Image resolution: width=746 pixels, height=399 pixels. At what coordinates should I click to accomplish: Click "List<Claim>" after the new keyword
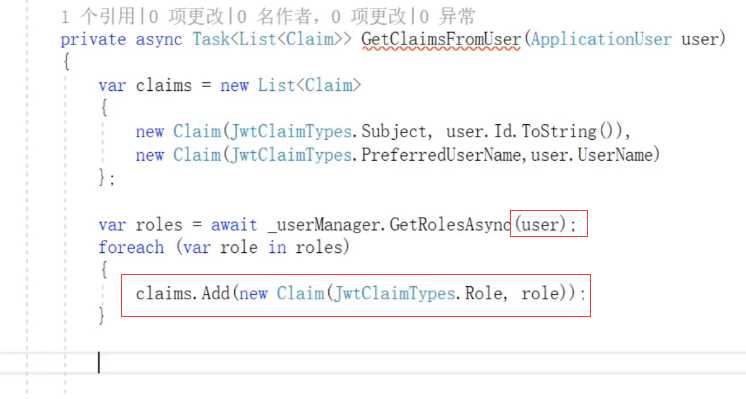[310, 86]
